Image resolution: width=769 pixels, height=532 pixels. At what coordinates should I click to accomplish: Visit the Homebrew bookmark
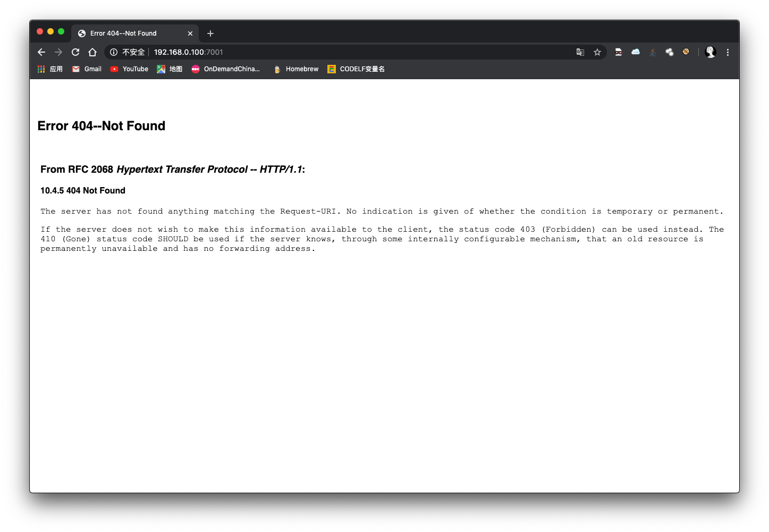[x=295, y=69]
